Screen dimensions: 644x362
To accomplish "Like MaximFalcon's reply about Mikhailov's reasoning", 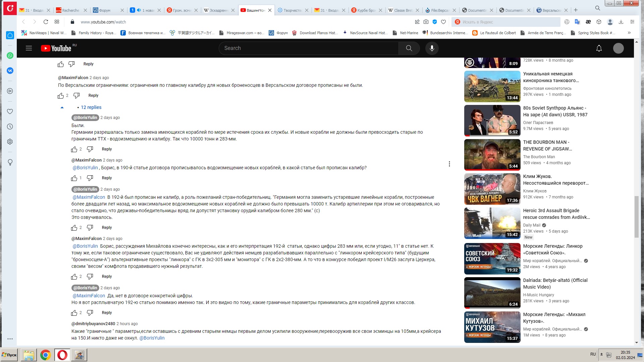I will point(74,277).
